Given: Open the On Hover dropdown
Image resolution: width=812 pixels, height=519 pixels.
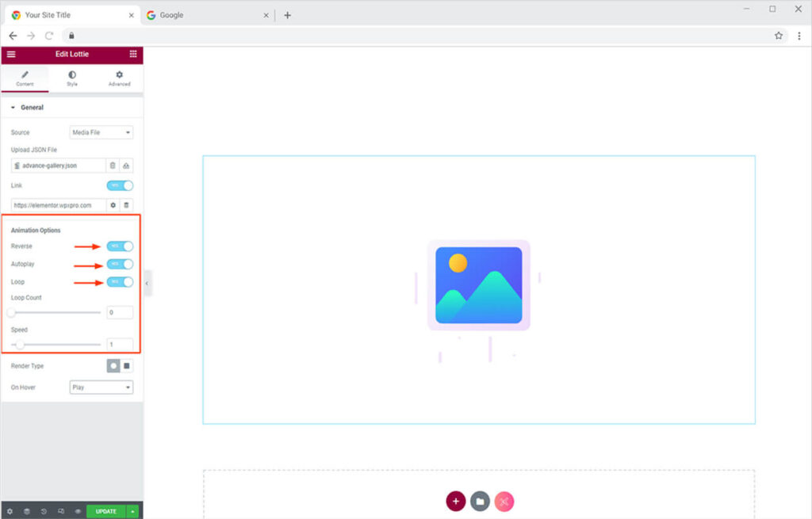Looking at the screenshot, I should click(101, 387).
